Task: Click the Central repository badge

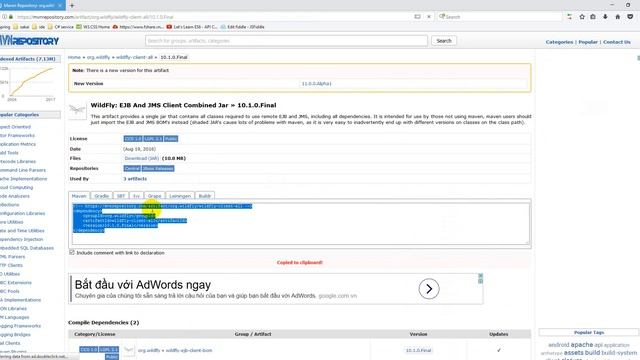Action: (132, 169)
